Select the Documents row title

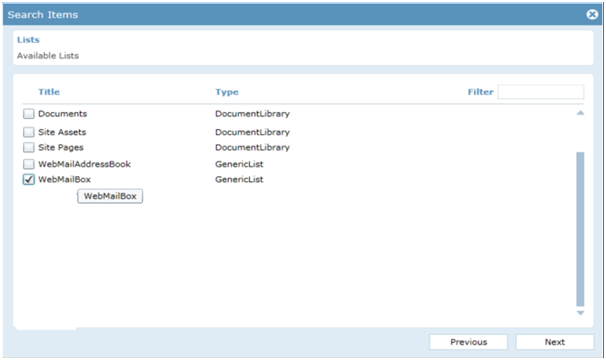click(63, 114)
